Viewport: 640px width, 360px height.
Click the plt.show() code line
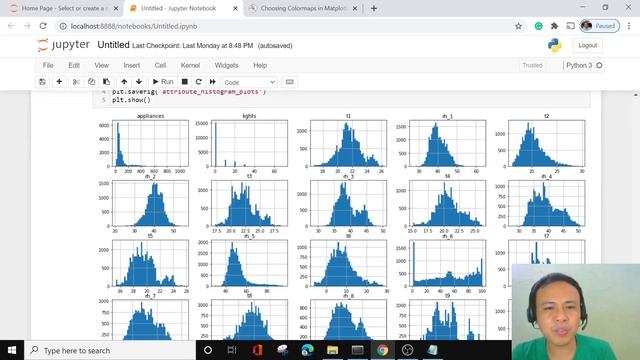[131, 100]
